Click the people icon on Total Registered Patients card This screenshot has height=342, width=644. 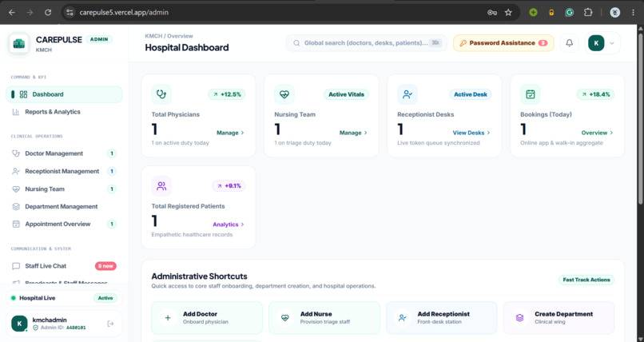coord(161,186)
